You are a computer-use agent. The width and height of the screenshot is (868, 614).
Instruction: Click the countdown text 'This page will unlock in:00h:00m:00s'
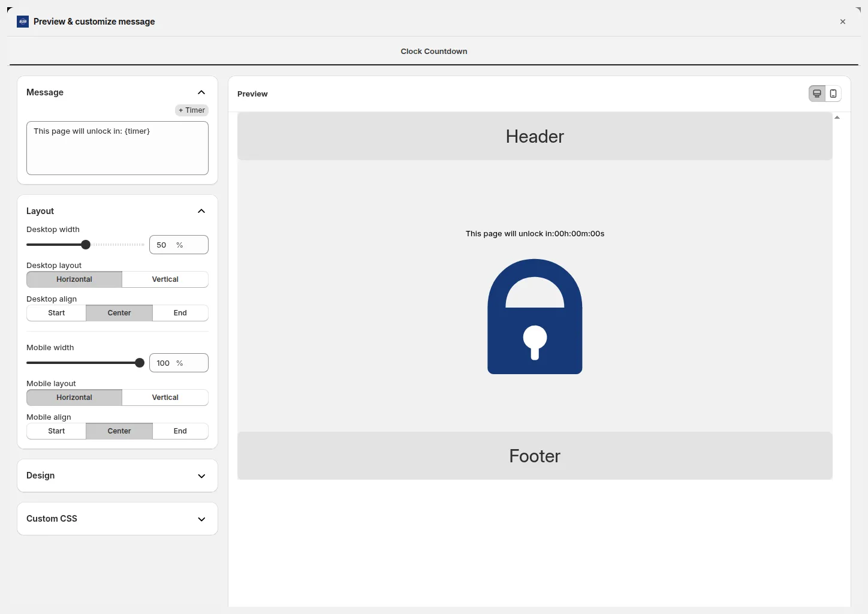click(x=535, y=234)
